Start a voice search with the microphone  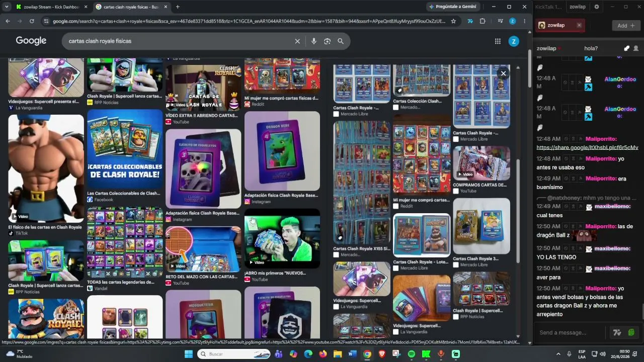(314, 41)
